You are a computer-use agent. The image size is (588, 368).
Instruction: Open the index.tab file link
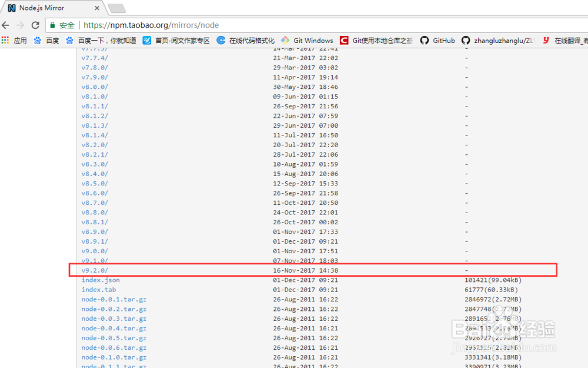pyautogui.click(x=96, y=290)
